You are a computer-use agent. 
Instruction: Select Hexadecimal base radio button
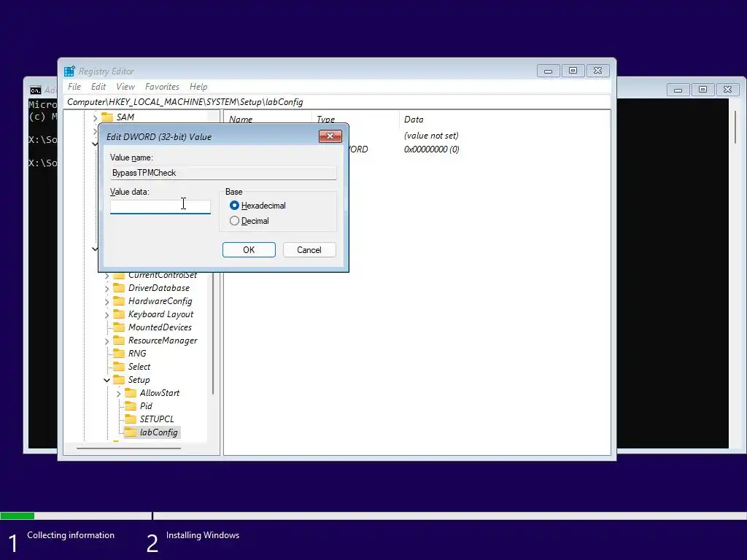coord(234,206)
